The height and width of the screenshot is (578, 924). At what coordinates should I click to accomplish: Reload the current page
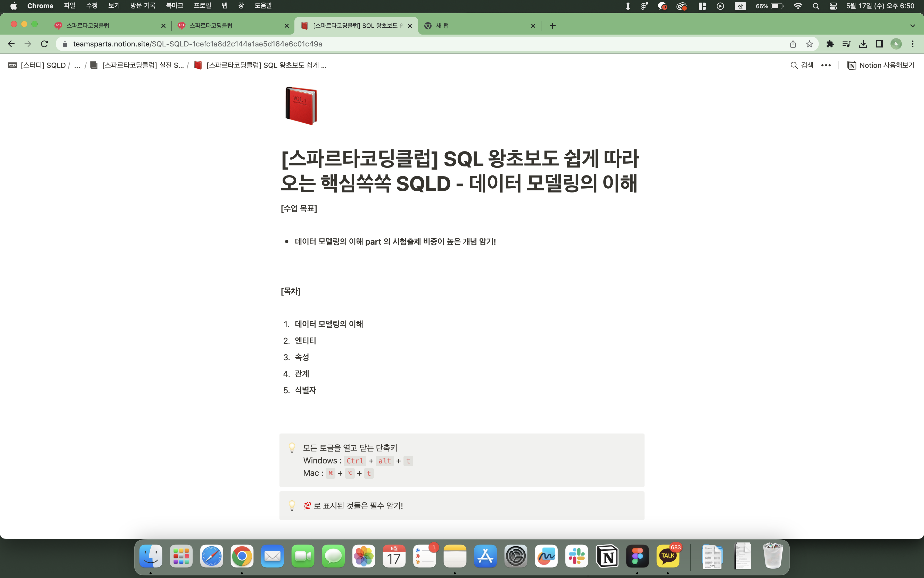tap(45, 44)
